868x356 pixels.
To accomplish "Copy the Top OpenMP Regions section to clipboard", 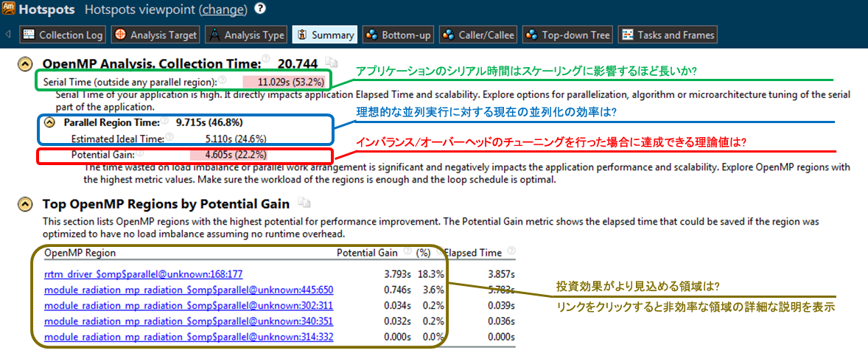I will (305, 203).
